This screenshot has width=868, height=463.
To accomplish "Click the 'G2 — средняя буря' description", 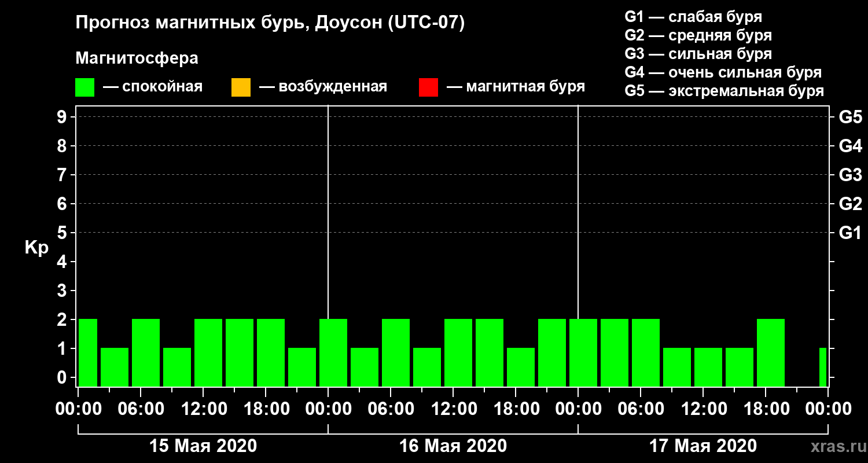I will (x=698, y=35).
